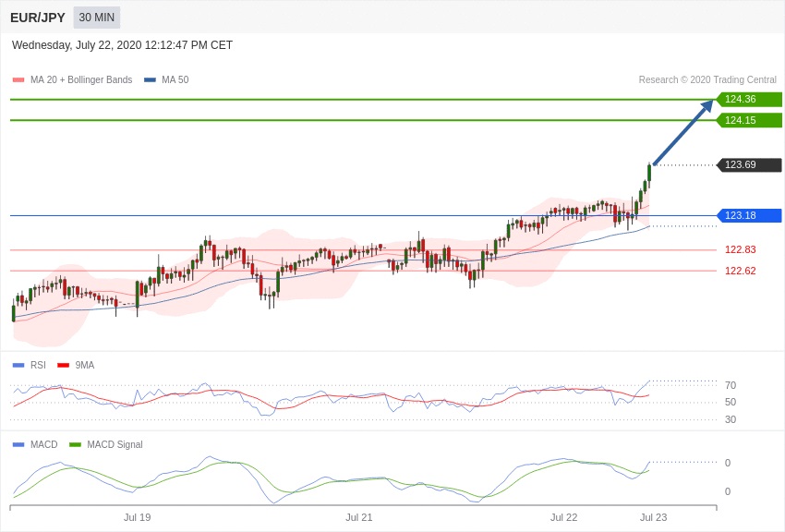Select the EUR/JPY symbol title
Screen dimensions: 785x532
[38, 18]
